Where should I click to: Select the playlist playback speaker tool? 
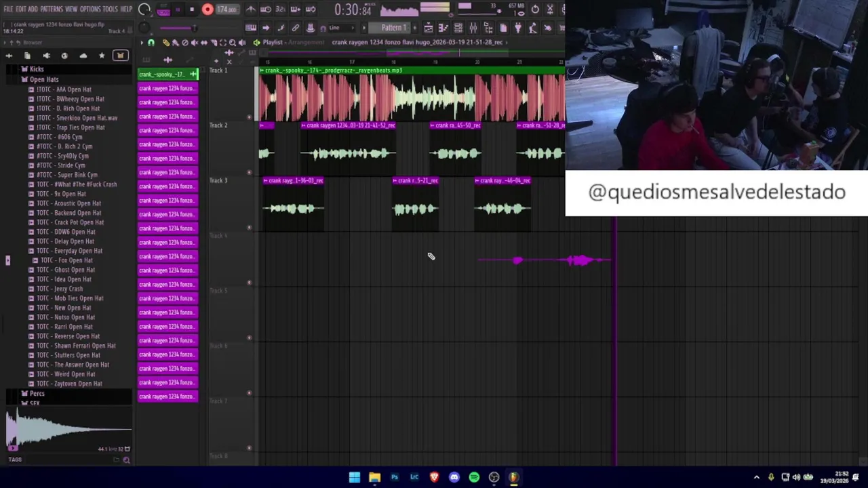242,43
